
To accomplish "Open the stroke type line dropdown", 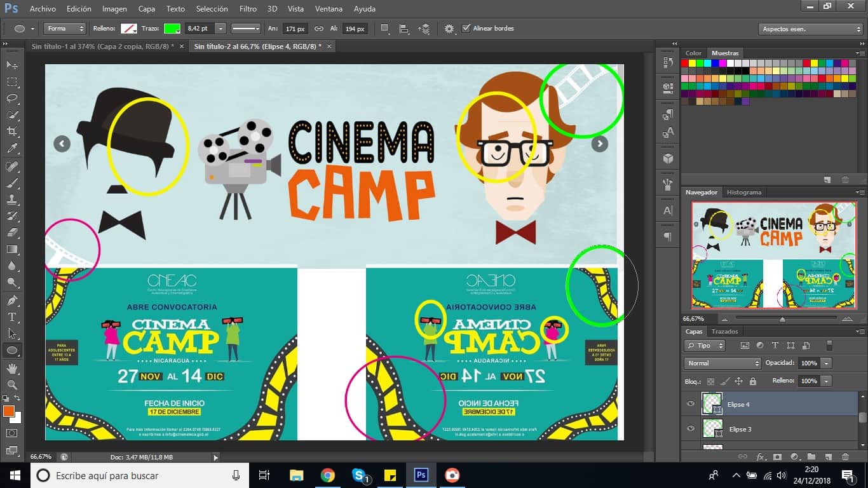I will click(246, 29).
